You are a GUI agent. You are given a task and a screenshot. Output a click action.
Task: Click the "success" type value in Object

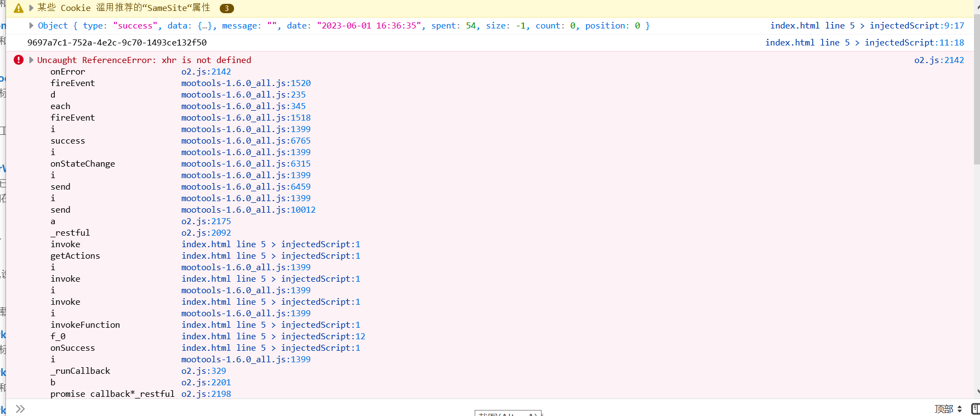(x=136, y=26)
